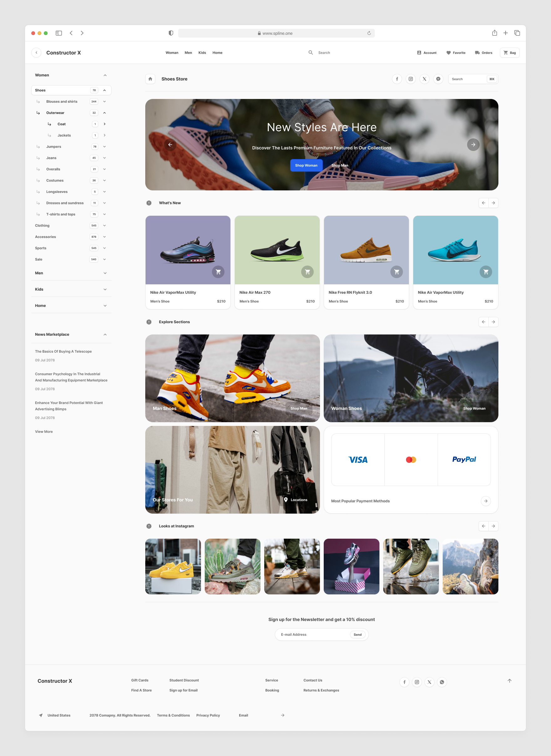551x756 pixels.
Task: Click the home icon beside Shoes Store
Action: point(150,79)
